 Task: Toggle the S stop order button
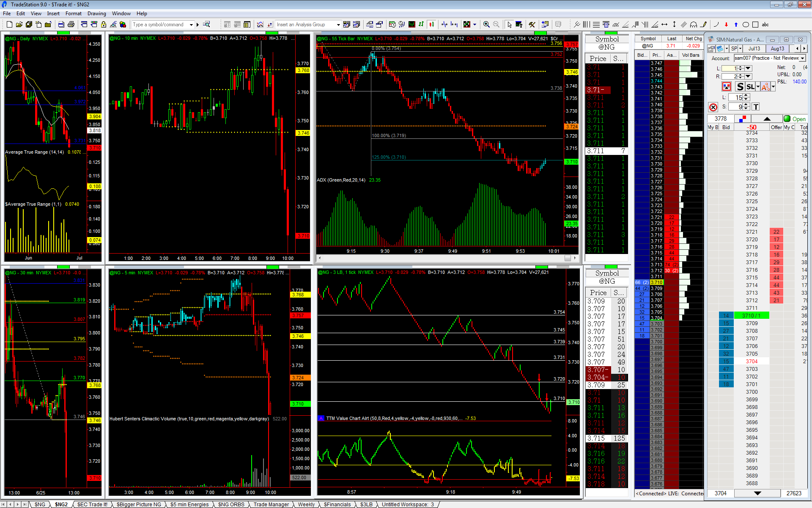coord(740,87)
